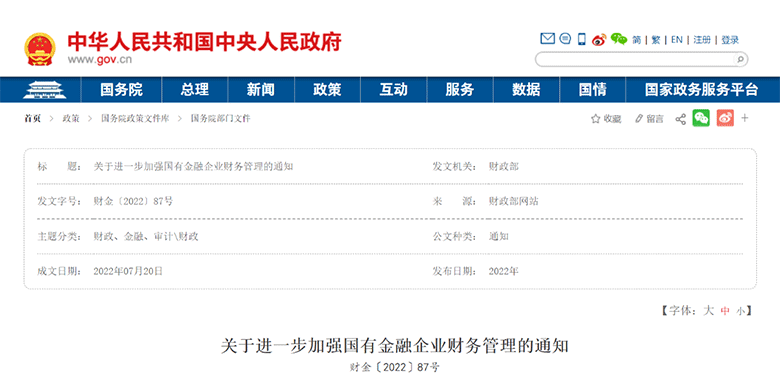Share via green WeChat button

(701, 118)
